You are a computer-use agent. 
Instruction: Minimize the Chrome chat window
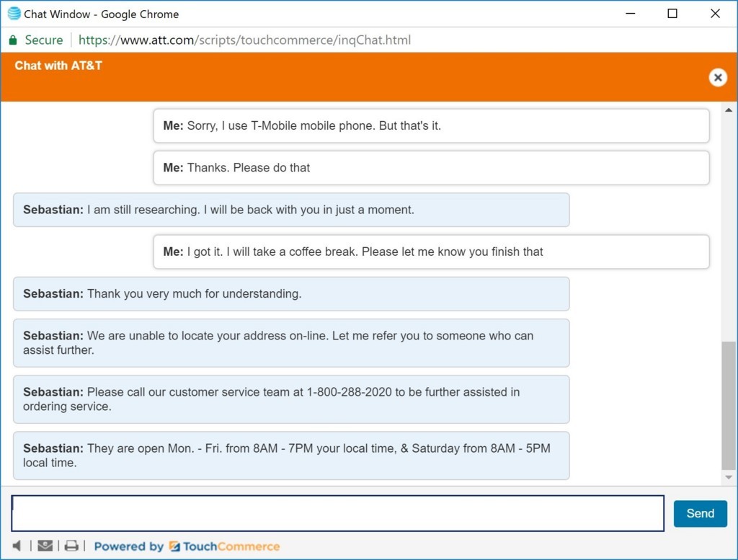[x=631, y=14]
